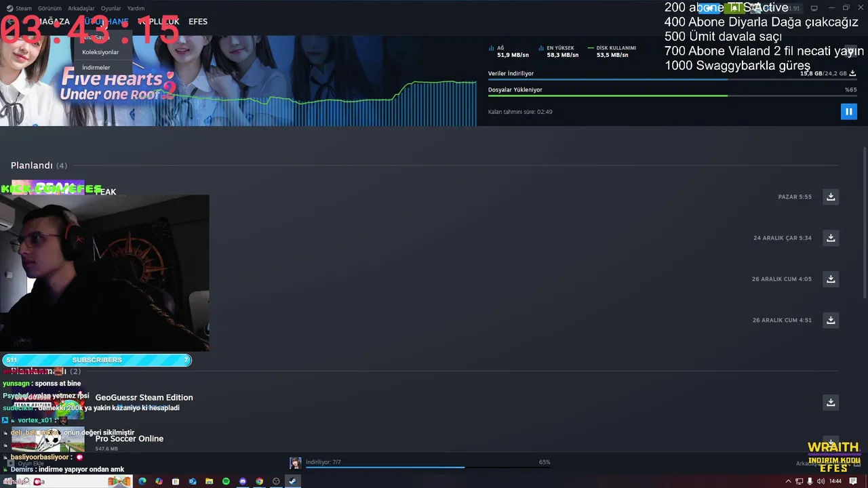Pause the current Steam download
The image size is (868, 488).
848,111
